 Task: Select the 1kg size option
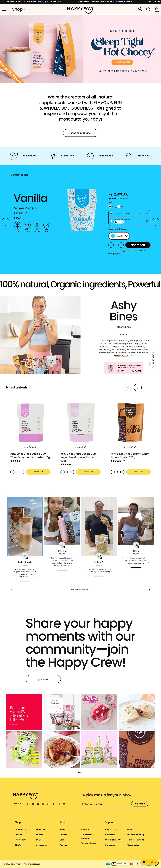[x=120, y=207]
